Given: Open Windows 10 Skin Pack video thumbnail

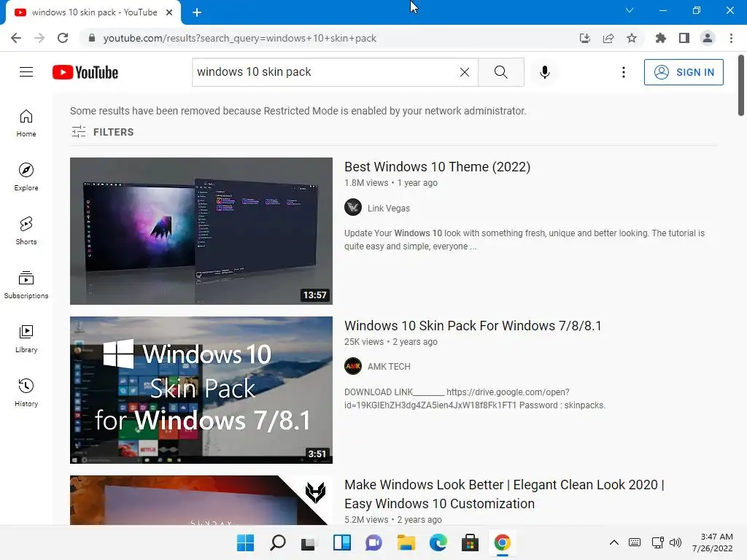Looking at the screenshot, I should (201, 390).
